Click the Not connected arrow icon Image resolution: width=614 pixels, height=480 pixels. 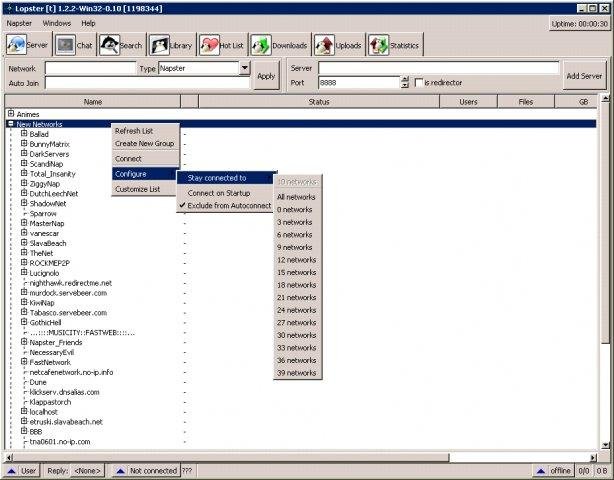point(121,471)
